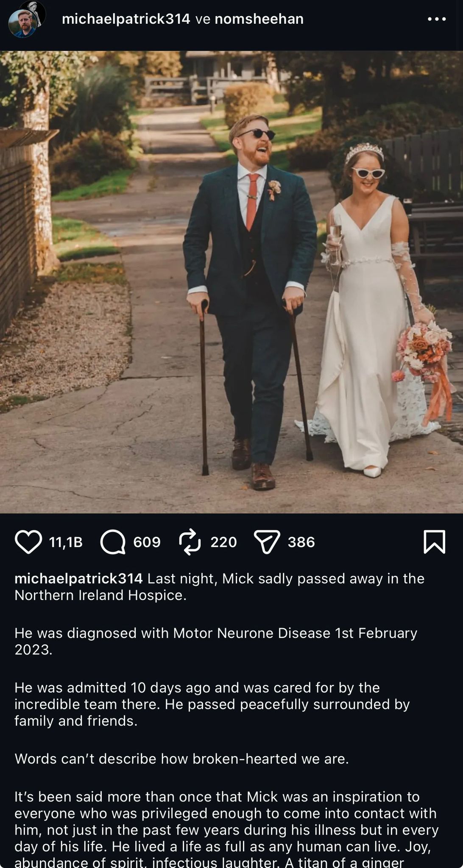
Task: View the 609 comments count
Action: [x=147, y=542]
